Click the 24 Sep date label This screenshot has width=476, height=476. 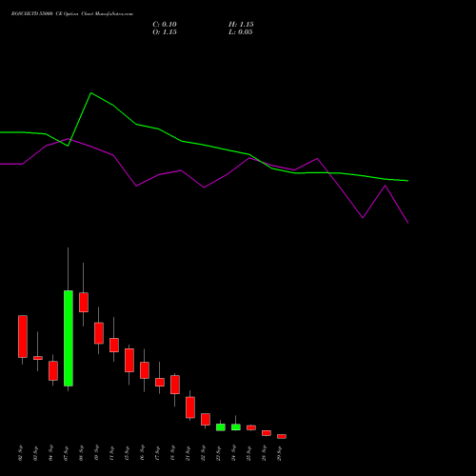coord(234,453)
